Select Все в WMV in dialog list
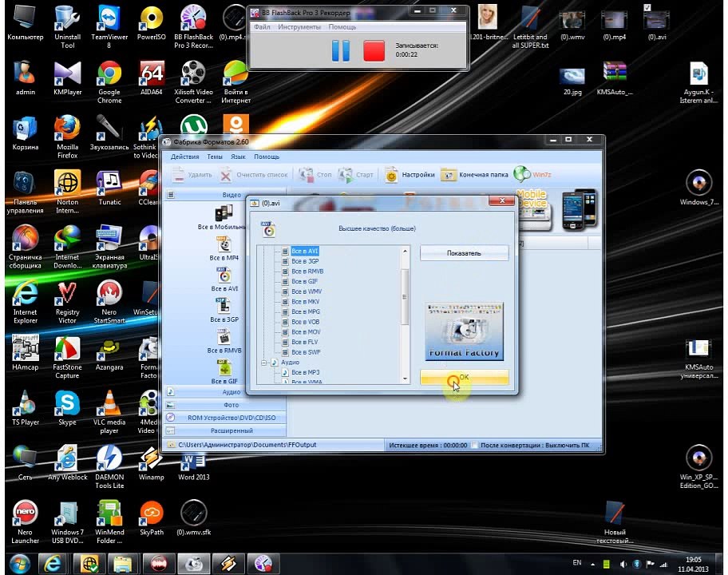Image resolution: width=728 pixels, height=575 pixels. [x=306, y=291]
